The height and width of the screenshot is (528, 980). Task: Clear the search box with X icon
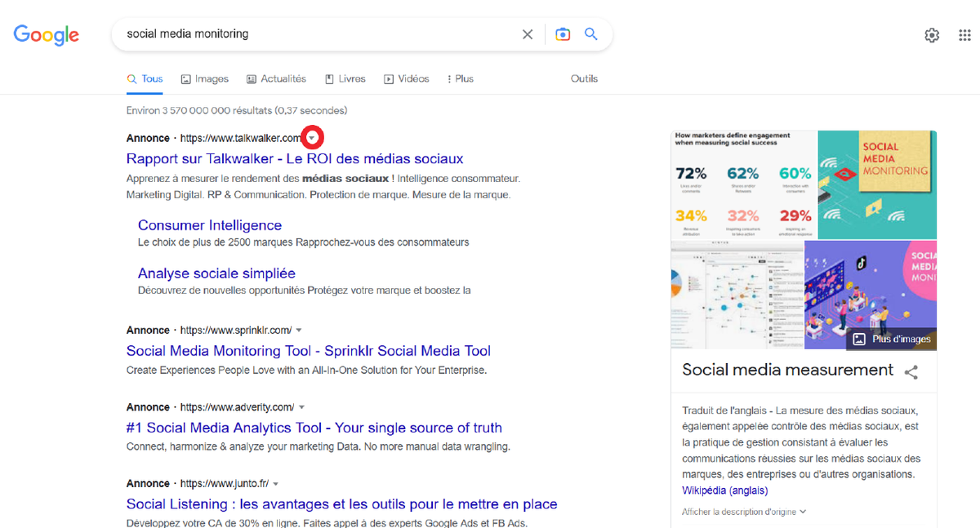[528, 34]
